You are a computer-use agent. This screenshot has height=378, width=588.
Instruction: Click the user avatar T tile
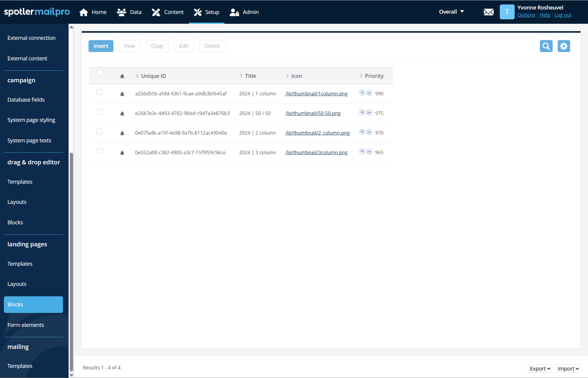point(507,12)
